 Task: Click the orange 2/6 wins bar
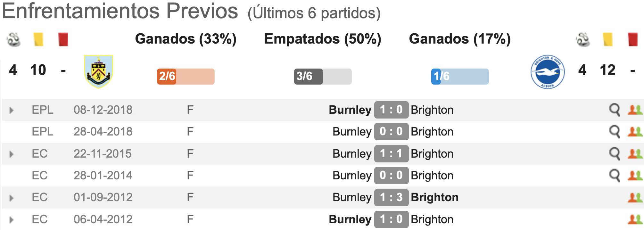pos(186,77)
